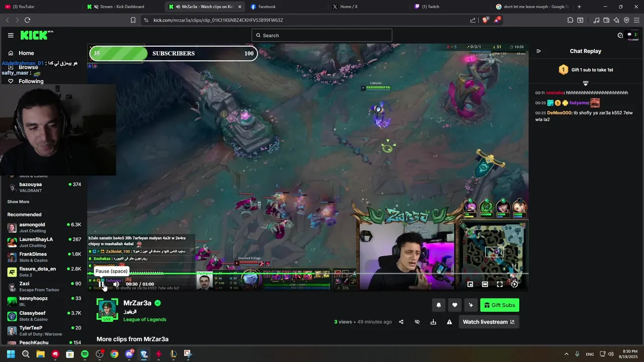
Task: Click MrZar3a's LIVE avatar
Action: 107,310
